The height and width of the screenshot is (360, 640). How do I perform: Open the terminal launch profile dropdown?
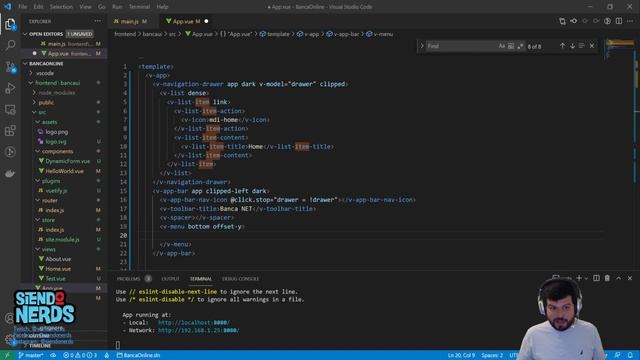click(x=586, y=278)
